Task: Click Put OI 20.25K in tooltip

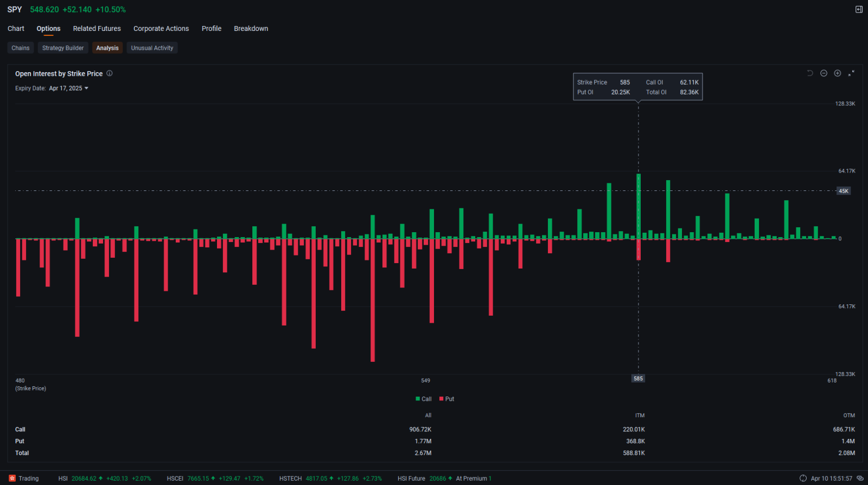Action: pos(603,92)
